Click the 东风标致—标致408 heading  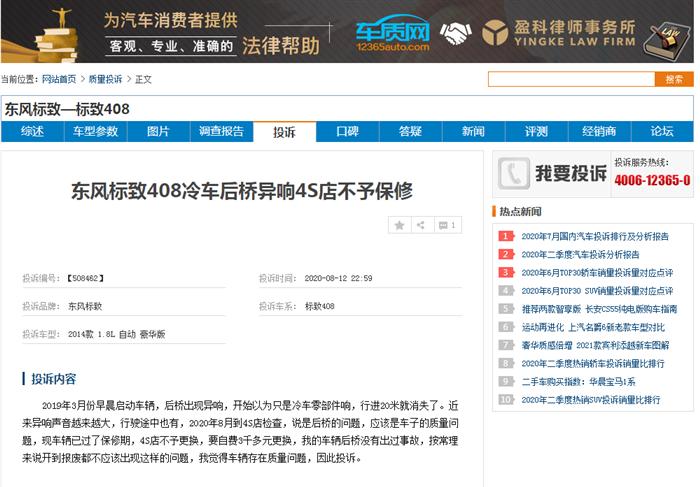click(67, 109)
